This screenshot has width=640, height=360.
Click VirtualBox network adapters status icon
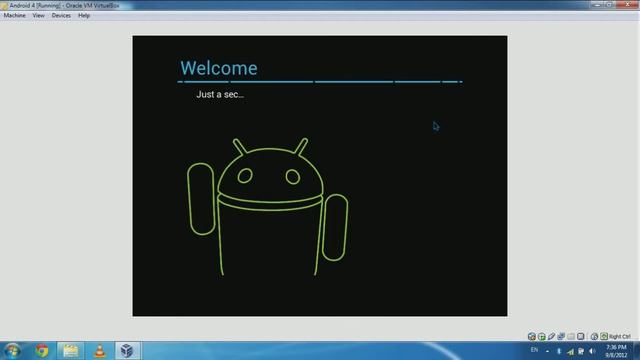point(561,336)
